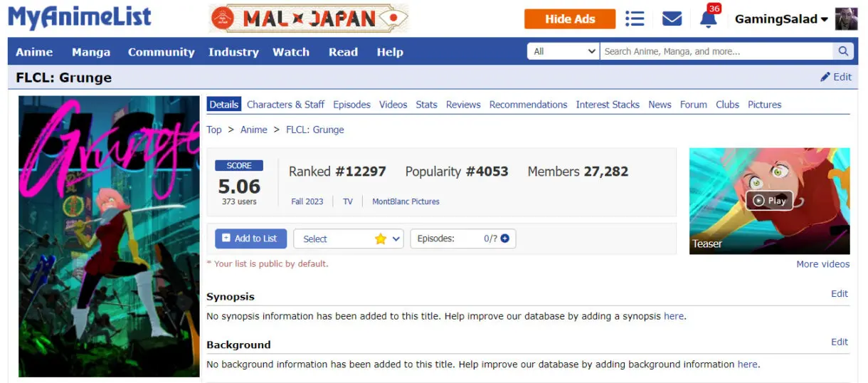Click the GamingSalad profile avatar image
This screenshot has height=383, width=868.
846,19
